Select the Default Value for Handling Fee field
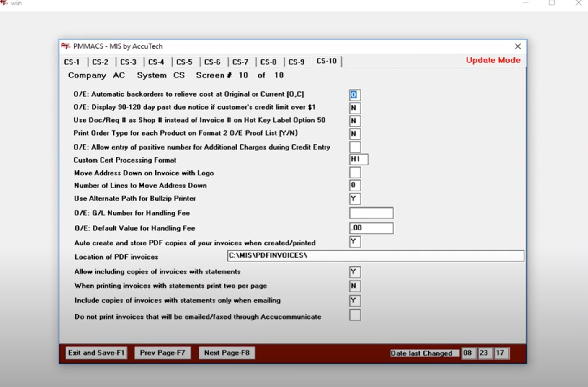Viewport: 588px width, 387px height. [371, 228]
